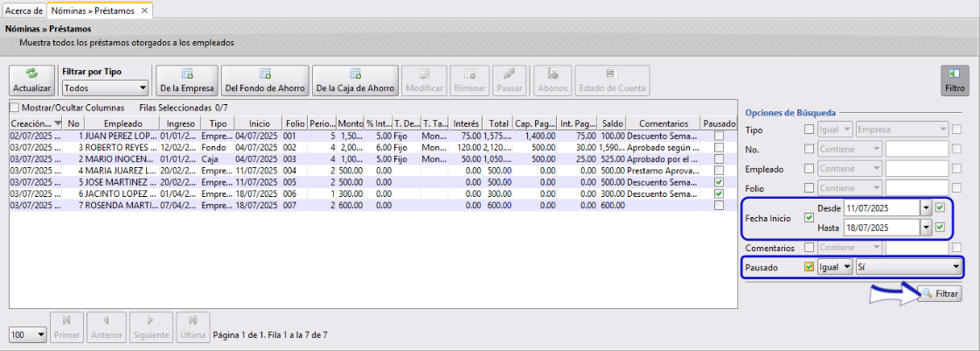Viewport: 980px width, 351px height.
Task: Switch to the Acerca de tab
Action: coord(24,11)
